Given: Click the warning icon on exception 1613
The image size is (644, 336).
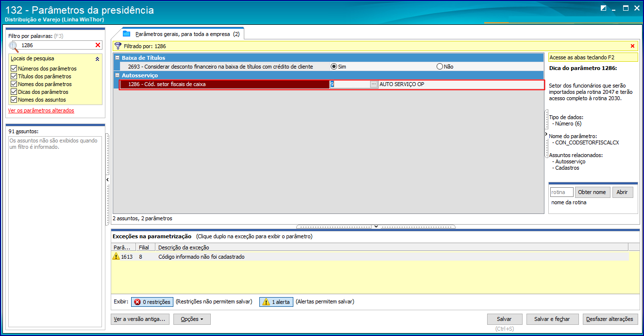Looking at the screenshot, I should (x=116, y=256).
